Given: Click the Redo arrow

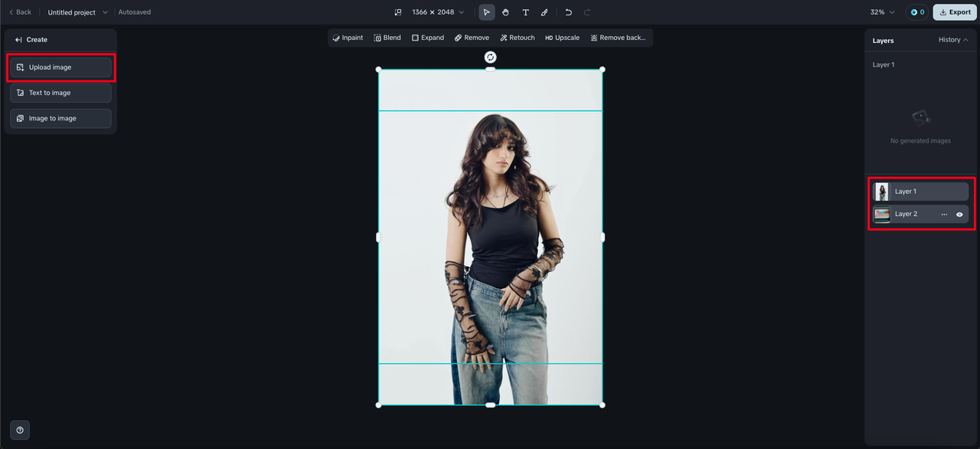Looking at the screenshot, I should [587, 12].
